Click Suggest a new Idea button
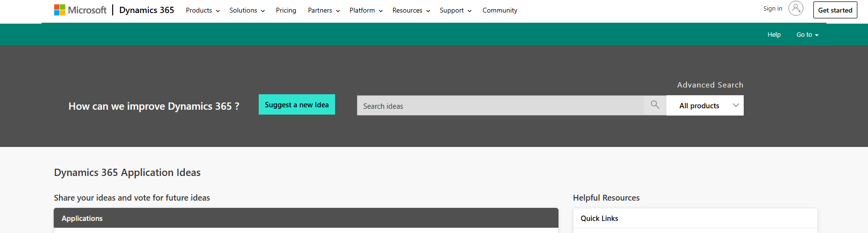The image size is (868, 233). pos(297,104)
